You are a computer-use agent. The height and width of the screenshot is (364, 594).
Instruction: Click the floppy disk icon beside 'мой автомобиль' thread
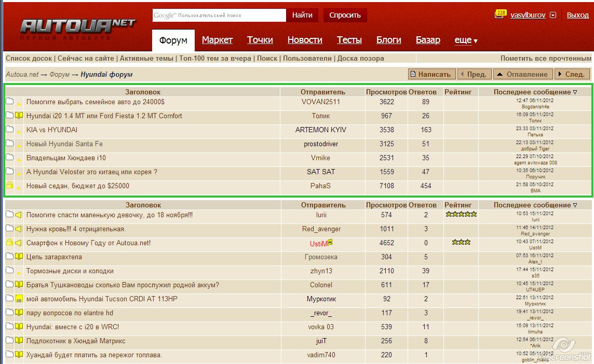19,299
